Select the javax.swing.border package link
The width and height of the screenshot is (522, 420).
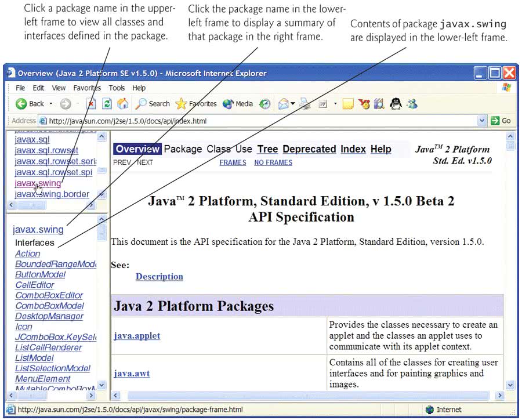52,194
